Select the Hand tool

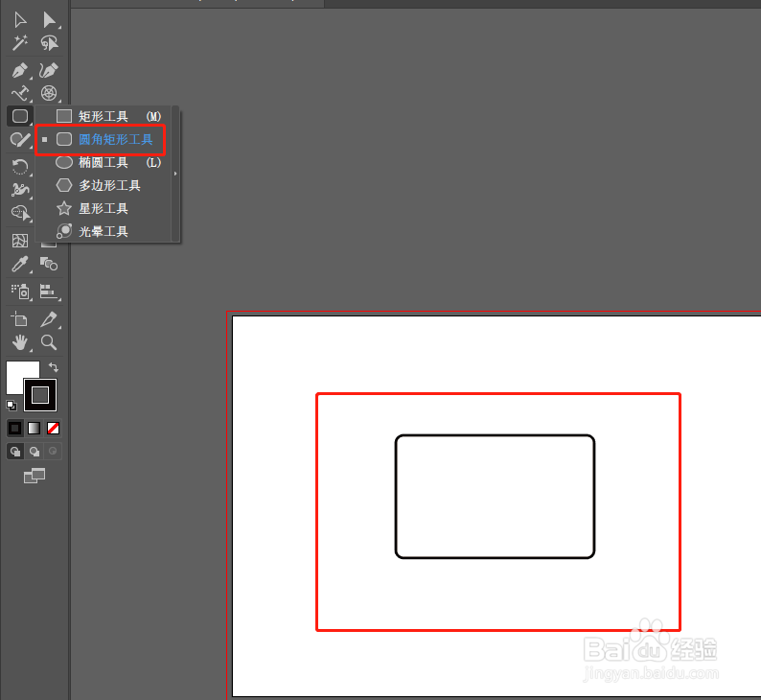tap(20, 342)
